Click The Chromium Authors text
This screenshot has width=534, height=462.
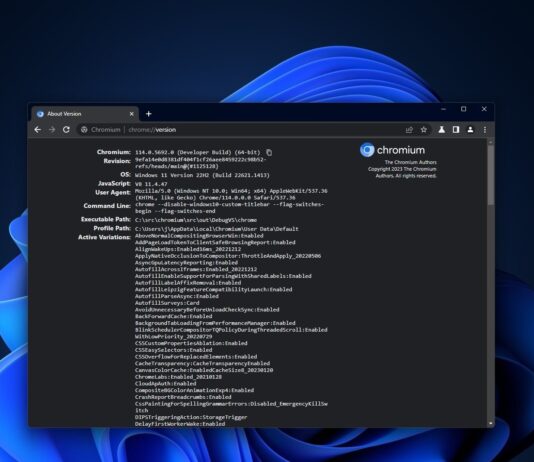[410, 162]
